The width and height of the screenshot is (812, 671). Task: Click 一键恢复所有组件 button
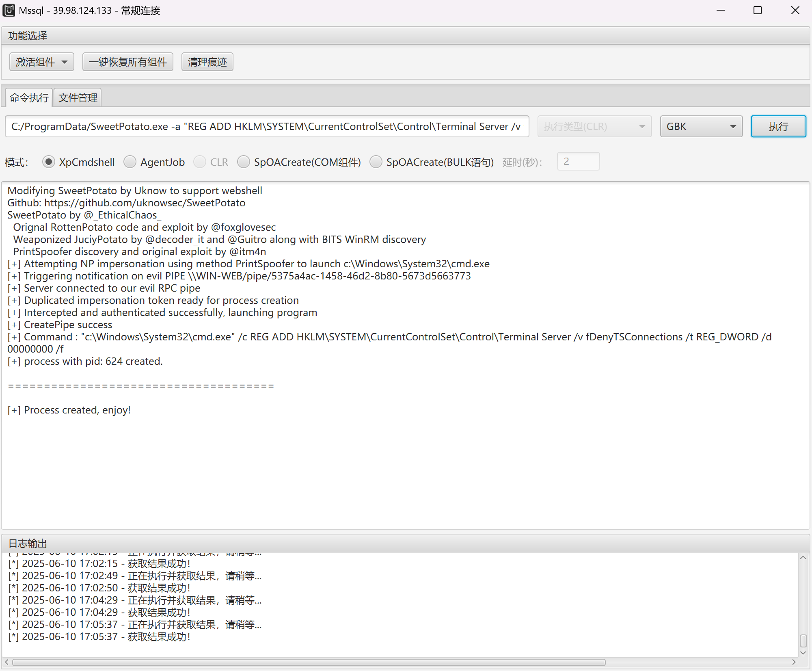(x=127, y=62)
